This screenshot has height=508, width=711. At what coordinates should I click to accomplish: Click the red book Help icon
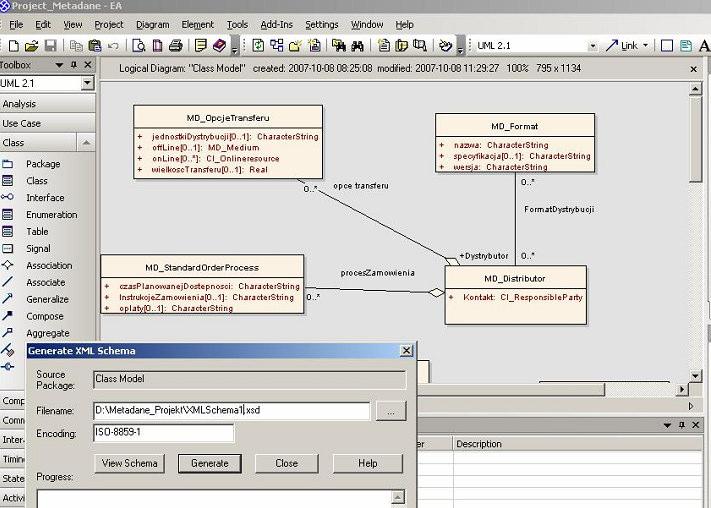tap(219, 45)
